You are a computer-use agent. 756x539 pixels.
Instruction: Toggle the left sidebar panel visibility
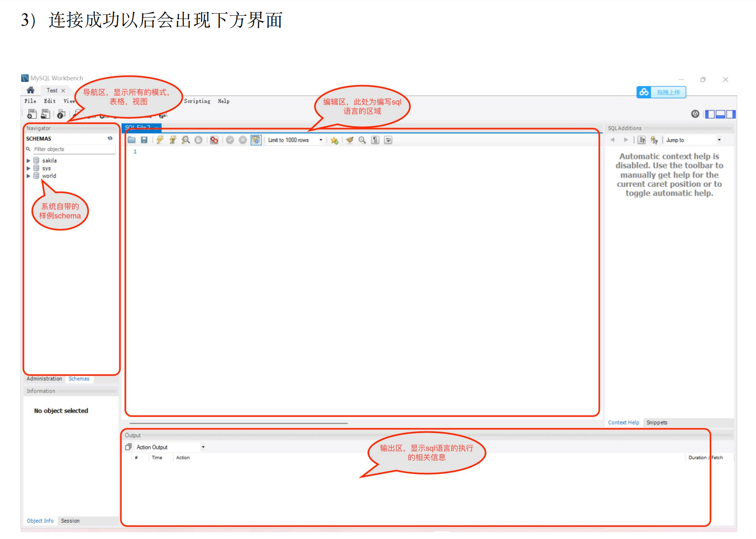click(710, 114)
